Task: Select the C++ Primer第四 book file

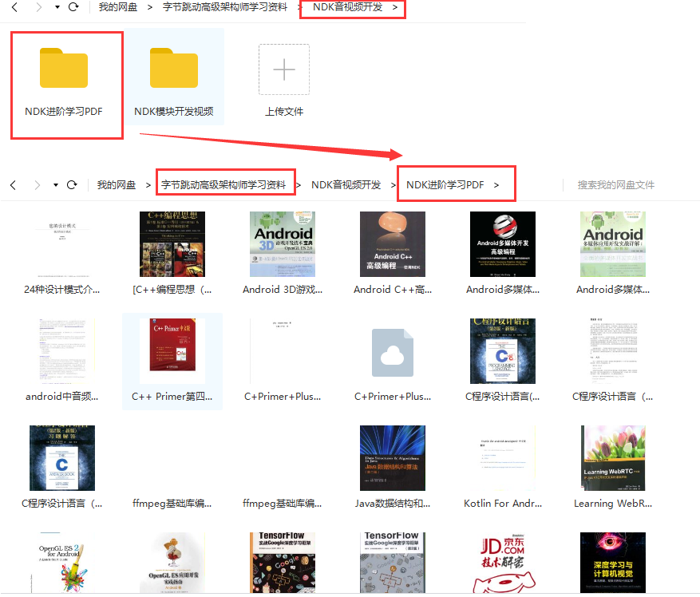Action: pyautogui.click(x=172, y=360)
